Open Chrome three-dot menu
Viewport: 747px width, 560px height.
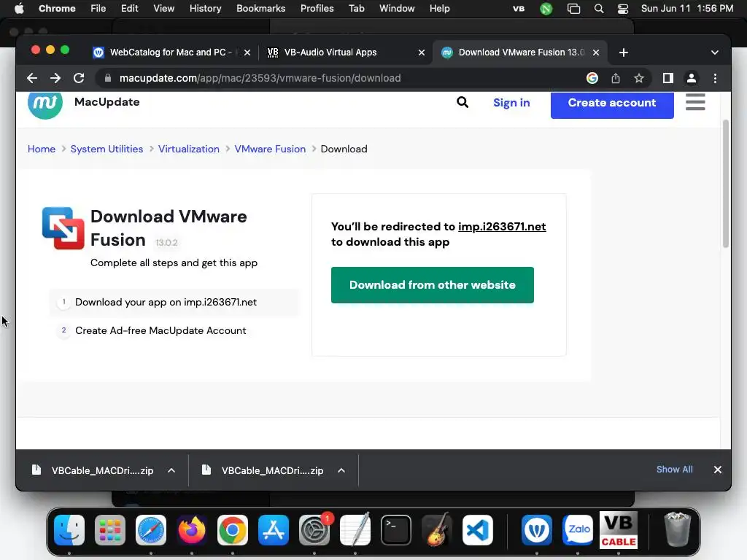tap(715, 78)
